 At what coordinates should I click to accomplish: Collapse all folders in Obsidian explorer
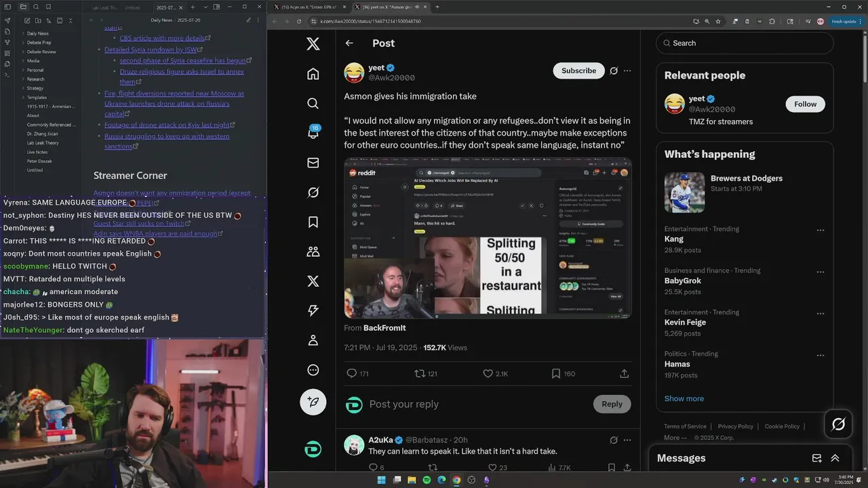(x=71, y=20)
